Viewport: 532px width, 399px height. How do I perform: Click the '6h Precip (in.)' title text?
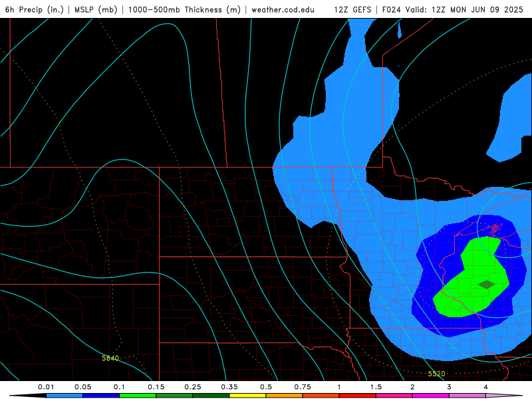pos(35,9)
